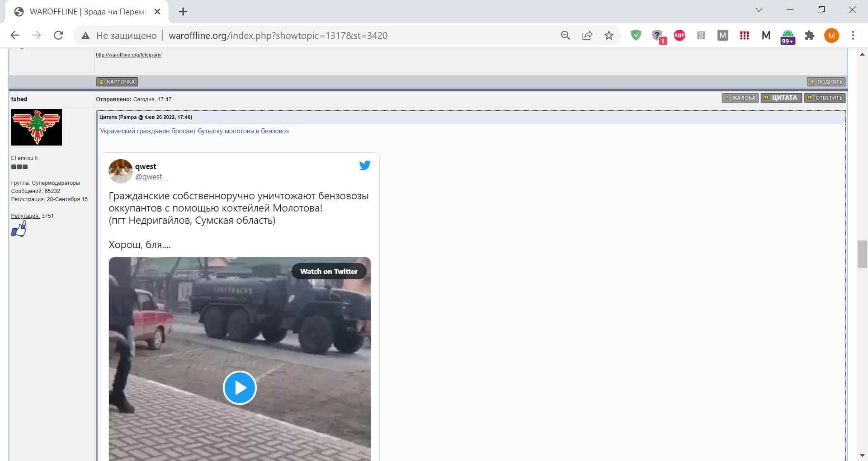Bookmark this page with the star icon
This screenshot has width=868, height=461.
pos(609,36)
